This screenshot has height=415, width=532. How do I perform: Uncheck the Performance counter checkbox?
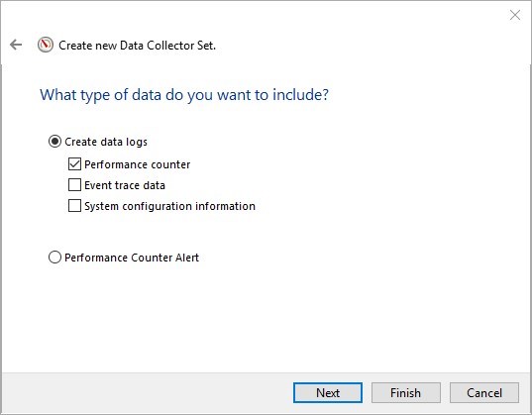74,164
